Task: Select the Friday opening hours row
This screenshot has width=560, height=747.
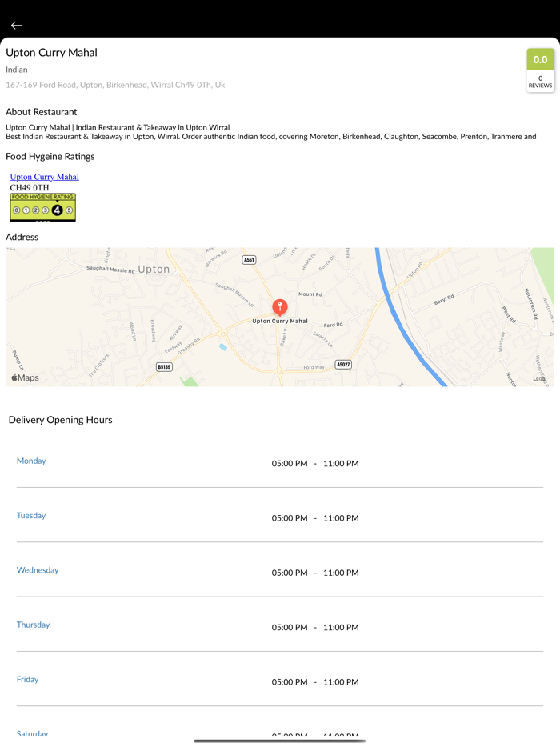Action: tap(280, 680)
